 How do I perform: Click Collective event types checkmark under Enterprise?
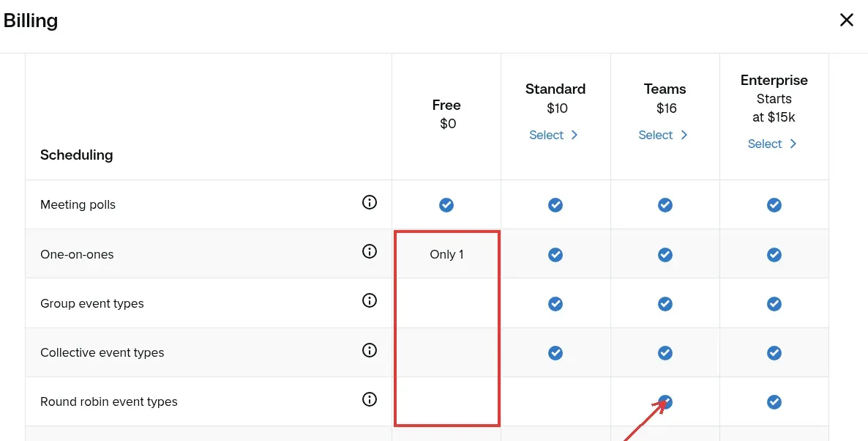click(x=774, y=353)
